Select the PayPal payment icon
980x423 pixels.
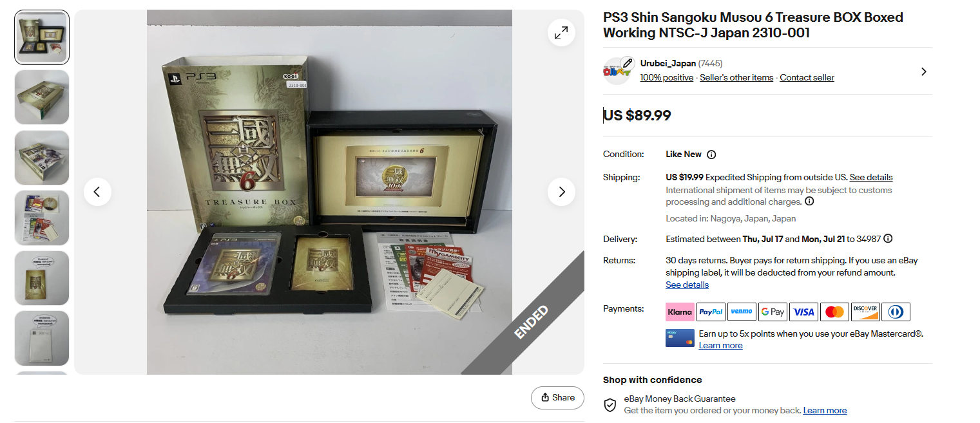[711, 312]
